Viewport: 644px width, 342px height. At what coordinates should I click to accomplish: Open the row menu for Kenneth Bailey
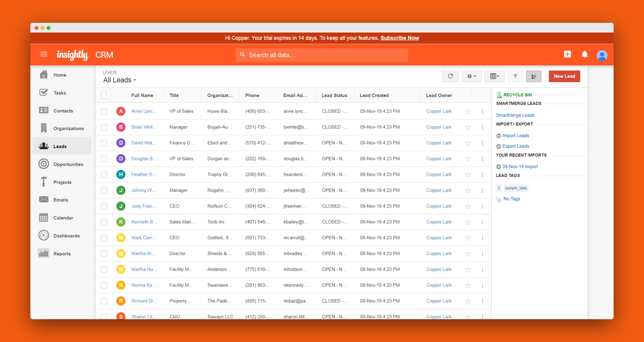click(482, 222)
